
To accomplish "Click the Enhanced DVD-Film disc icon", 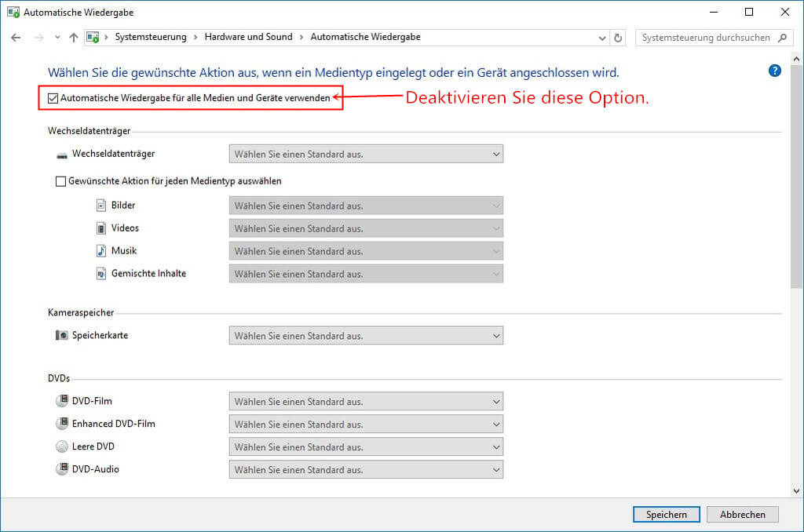I will point(62,424).
